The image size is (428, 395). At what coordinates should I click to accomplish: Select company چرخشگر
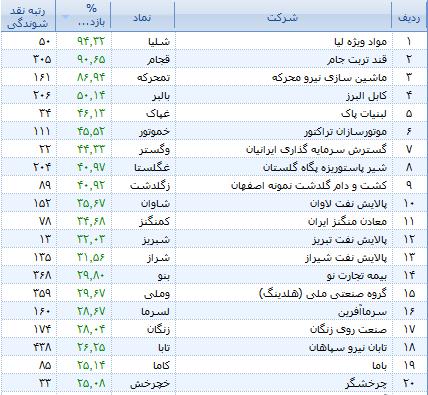click(366, 384)
